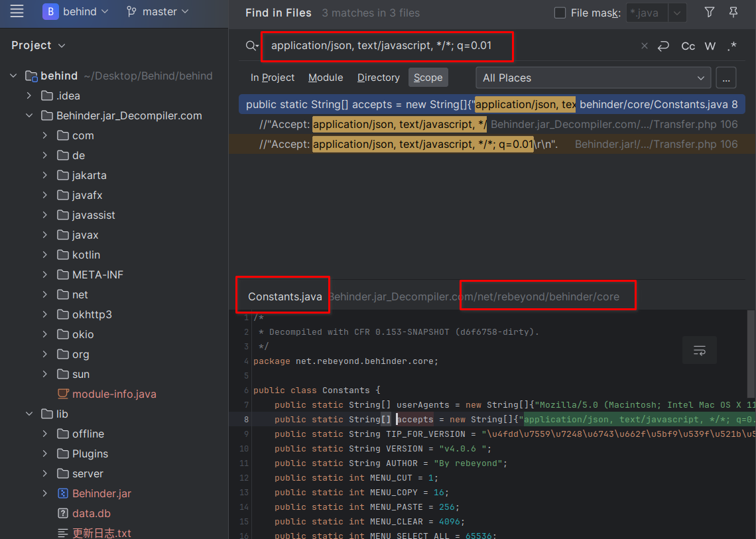Click the Constants.java preview file name
756x539 pixels.
click(285, 296)
